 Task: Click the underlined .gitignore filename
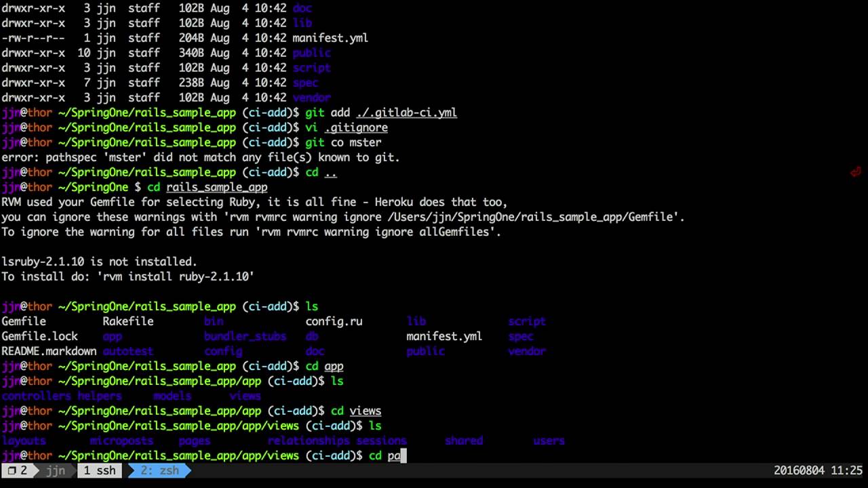pos(356,127)
